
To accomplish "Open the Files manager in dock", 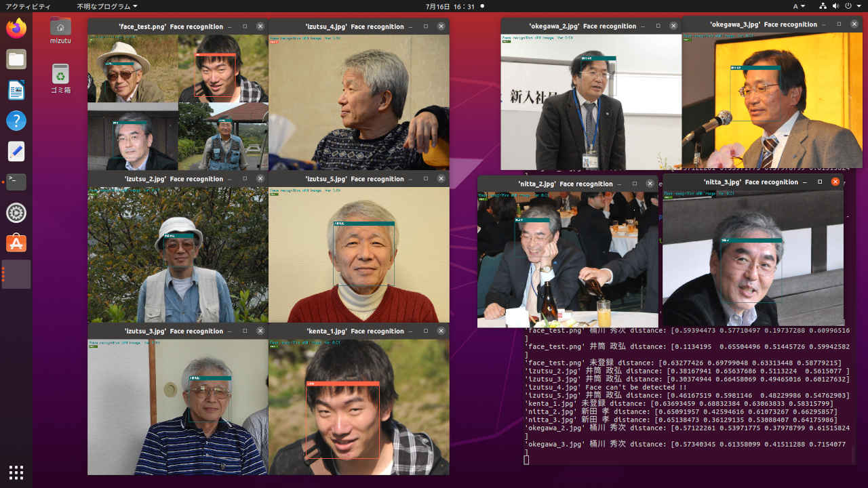I will (16, 59).
